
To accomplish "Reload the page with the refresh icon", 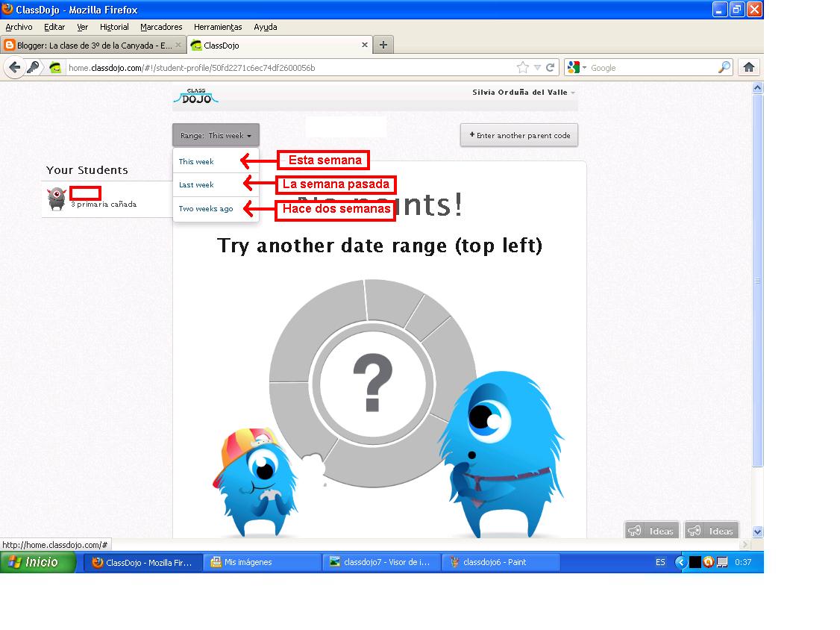I will click(551, 68).
